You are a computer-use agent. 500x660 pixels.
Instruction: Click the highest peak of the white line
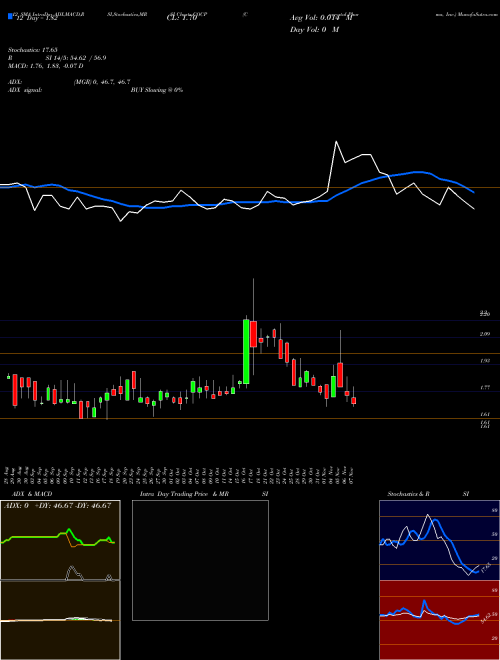[336, 142]
